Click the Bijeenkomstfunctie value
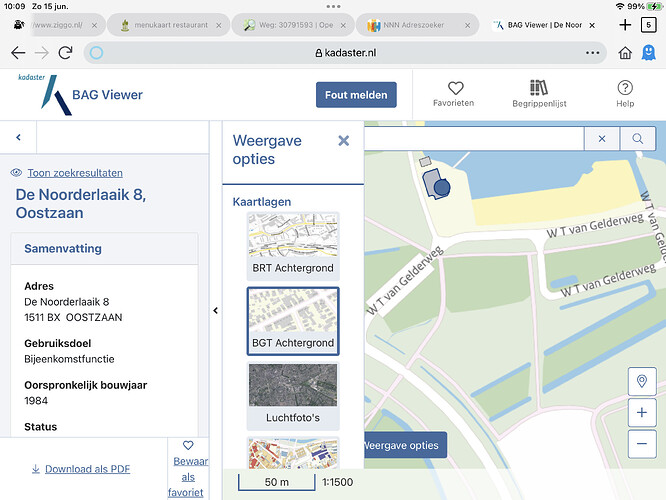Viewport: 666px width, 500px height. [x=69, y=359]
